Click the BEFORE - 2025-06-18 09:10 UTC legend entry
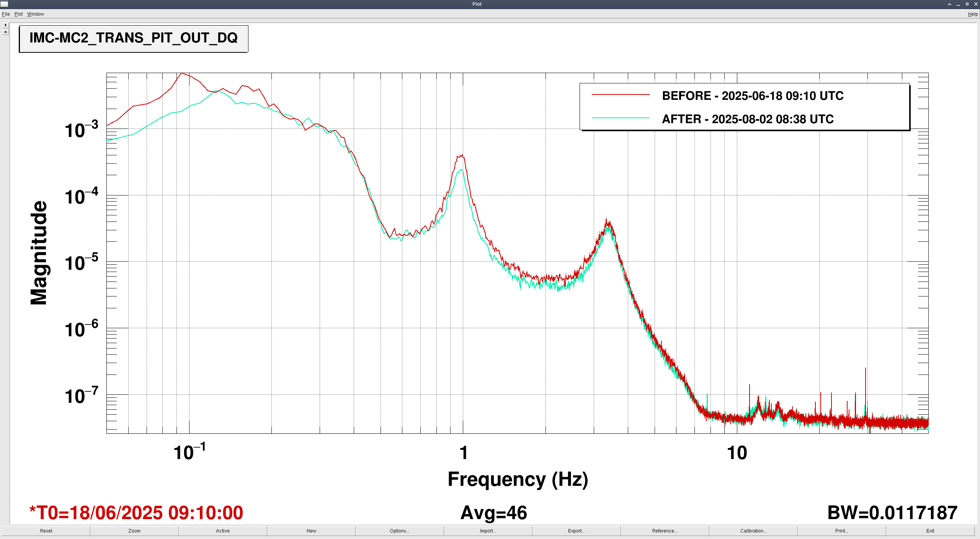Image resolution: width=980 pixels, height=539 pixels. click(753, 96)
